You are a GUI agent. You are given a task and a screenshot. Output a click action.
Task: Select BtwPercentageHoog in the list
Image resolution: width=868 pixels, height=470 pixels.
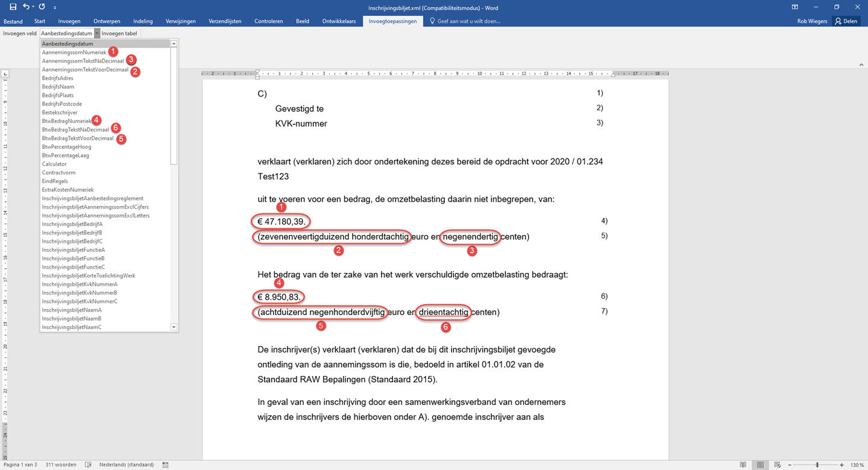[x=66, y=147]
